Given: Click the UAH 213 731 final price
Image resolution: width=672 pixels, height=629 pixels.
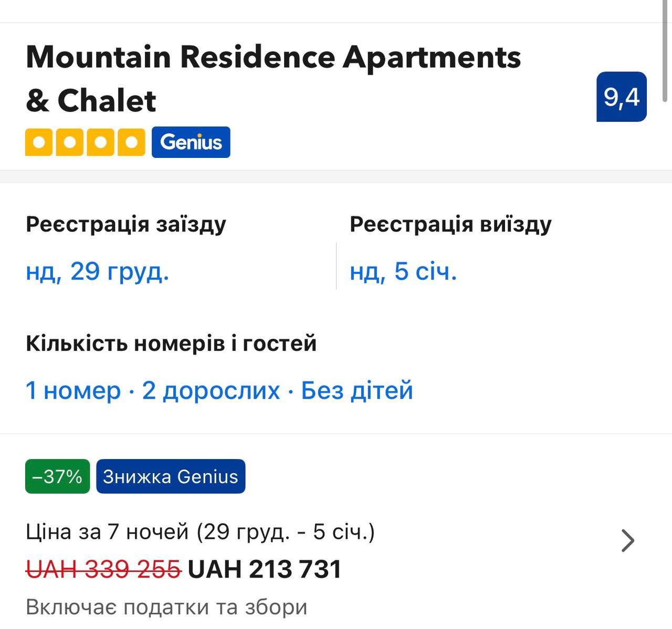Looking at the screenshot, I should pyautogui.click(x=264, y=569).
